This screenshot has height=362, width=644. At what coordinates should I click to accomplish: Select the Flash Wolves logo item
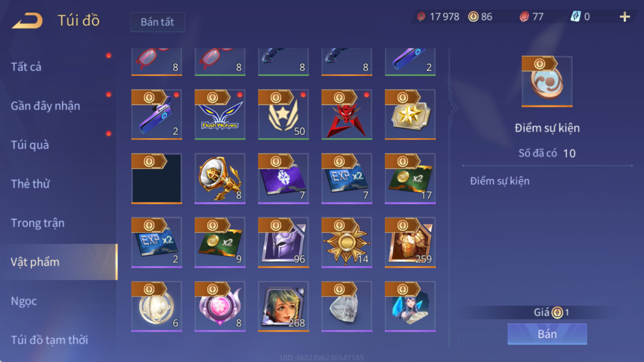click(220, 114)
